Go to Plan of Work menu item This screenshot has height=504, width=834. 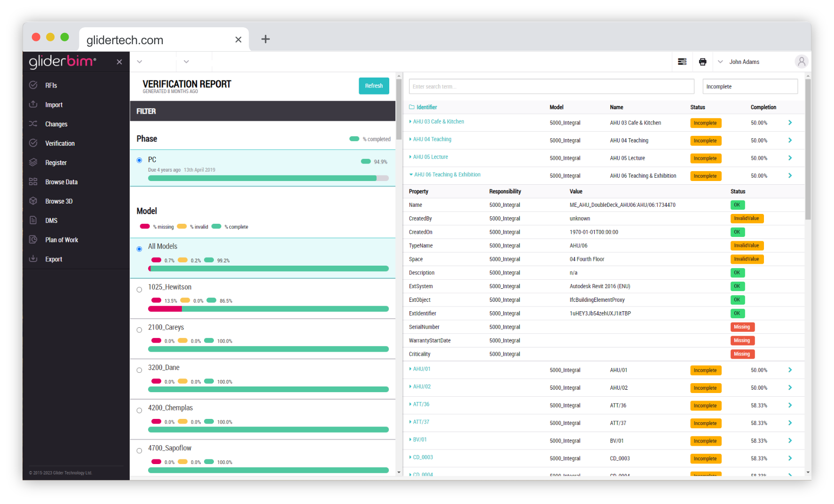tap(62, 240)
